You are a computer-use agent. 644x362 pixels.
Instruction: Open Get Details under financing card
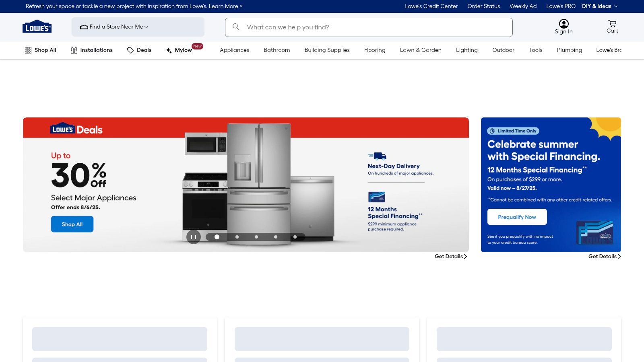tap(605, 257)
